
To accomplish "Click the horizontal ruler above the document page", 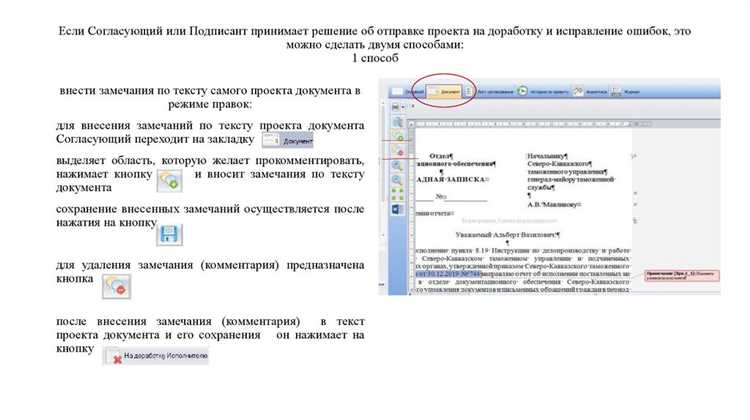I will [526, 124].
